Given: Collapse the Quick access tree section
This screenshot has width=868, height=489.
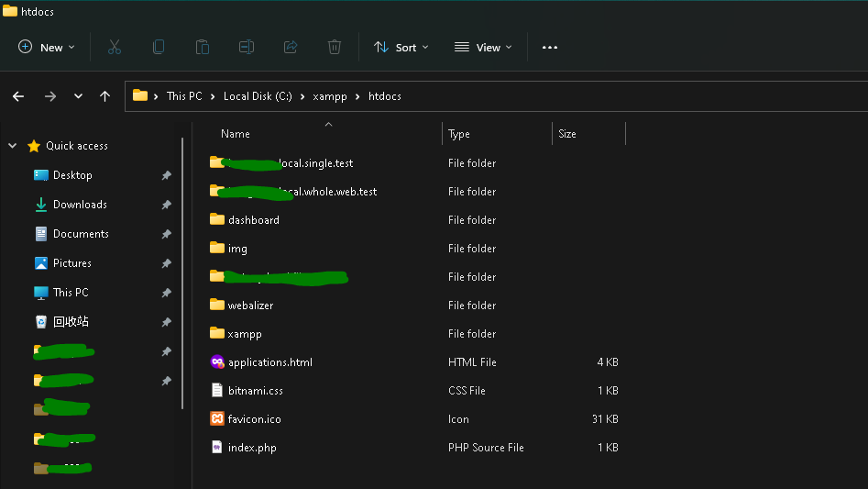Looking at the screenshot, I should pyautogui.click(x=13, y=146).
